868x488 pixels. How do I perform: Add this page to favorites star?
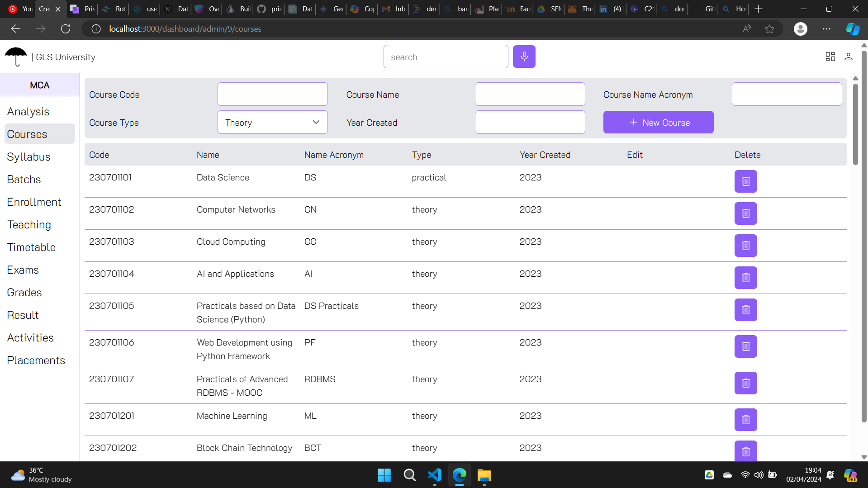[769, 29]
